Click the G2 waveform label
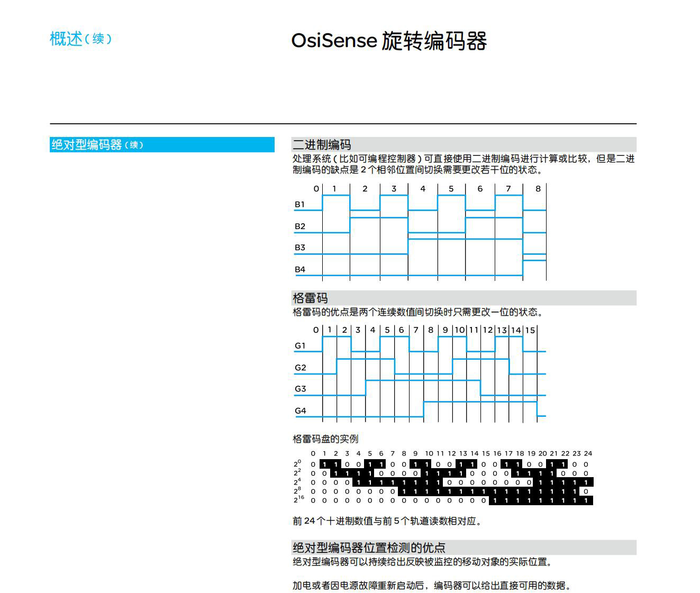This screenshot has width=700, height=593. 300,368
